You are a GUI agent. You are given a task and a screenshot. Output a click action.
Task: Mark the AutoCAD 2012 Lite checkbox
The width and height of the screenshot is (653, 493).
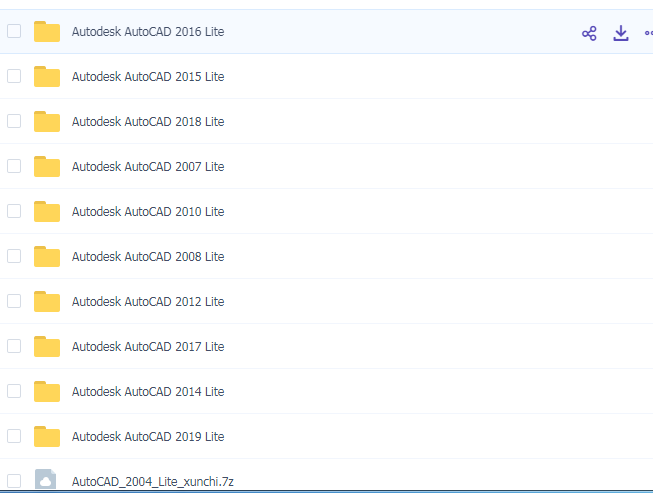[x=14, y=301]
